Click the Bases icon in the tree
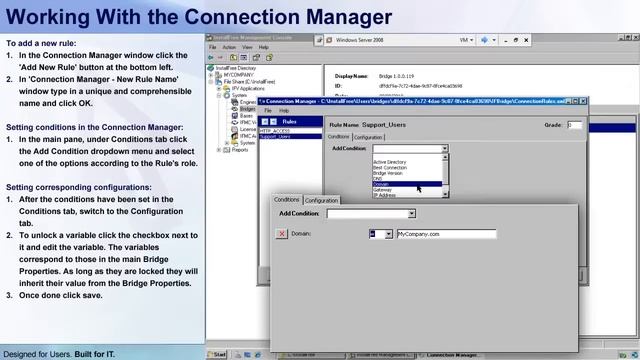640x360 pixels. tap(235, 116)
